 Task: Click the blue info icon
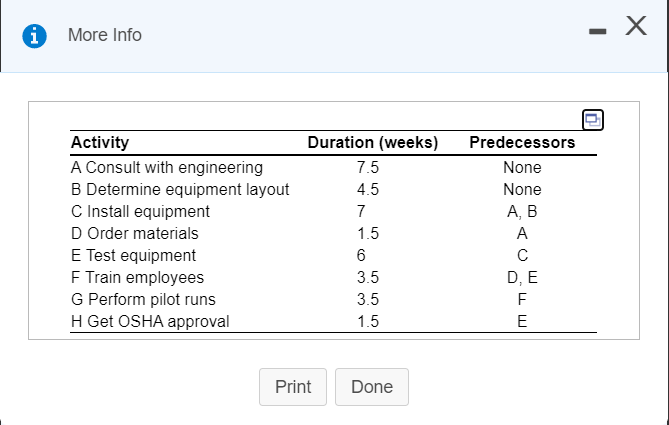click(x=36, y=35)
